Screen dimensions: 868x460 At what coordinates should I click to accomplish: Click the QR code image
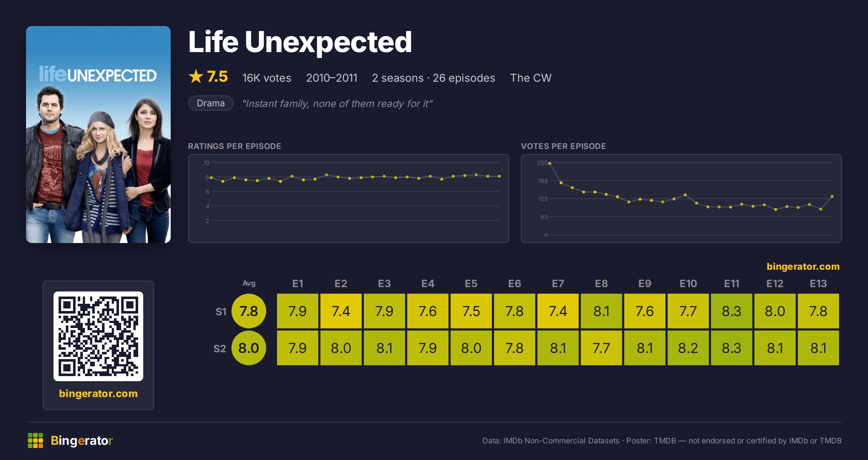pyautogui.click(x=98, y=336)
